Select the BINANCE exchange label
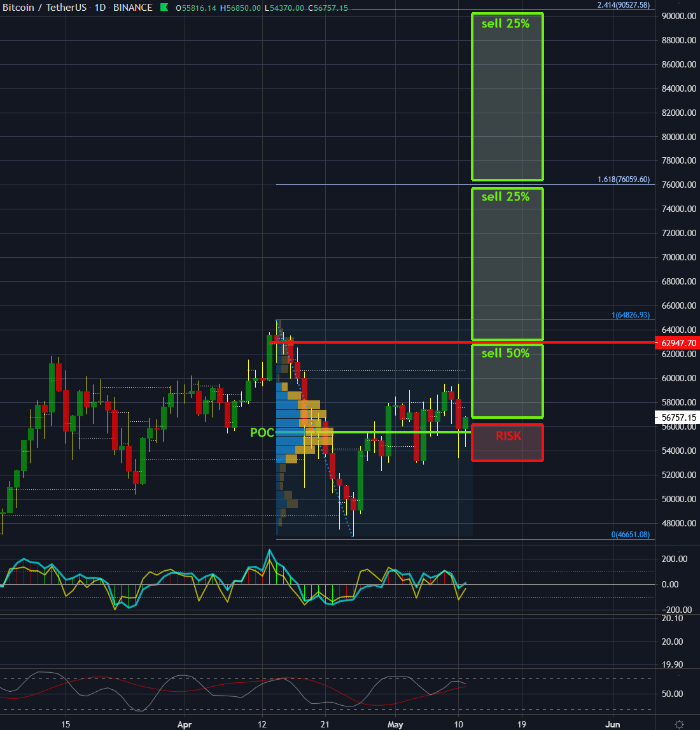The width and height of the screenshot is (700, 730). tap(134, 8)
